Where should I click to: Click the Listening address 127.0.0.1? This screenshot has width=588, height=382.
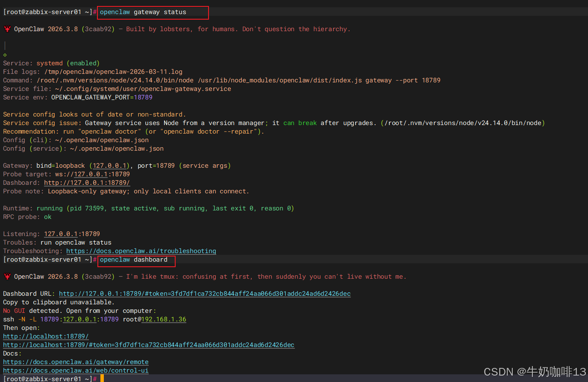click(61, 234)
